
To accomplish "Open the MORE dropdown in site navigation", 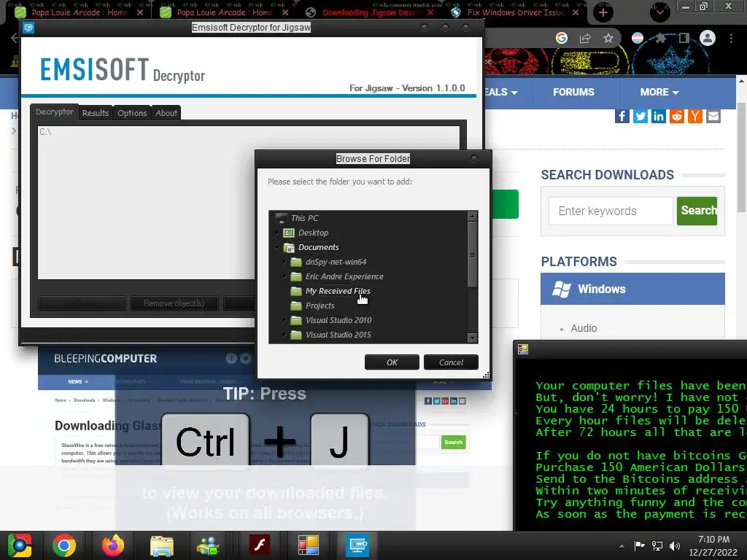I will coord(659,92).
